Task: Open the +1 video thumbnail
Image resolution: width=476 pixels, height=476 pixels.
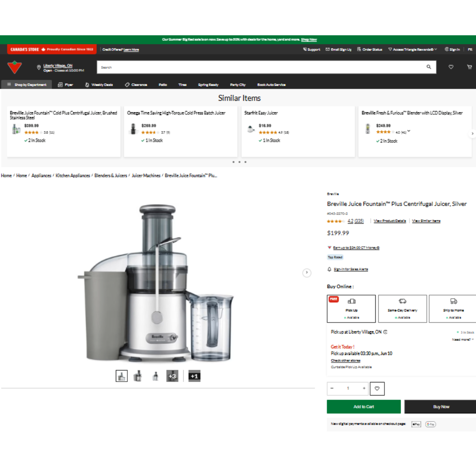Action: (194, 376)
